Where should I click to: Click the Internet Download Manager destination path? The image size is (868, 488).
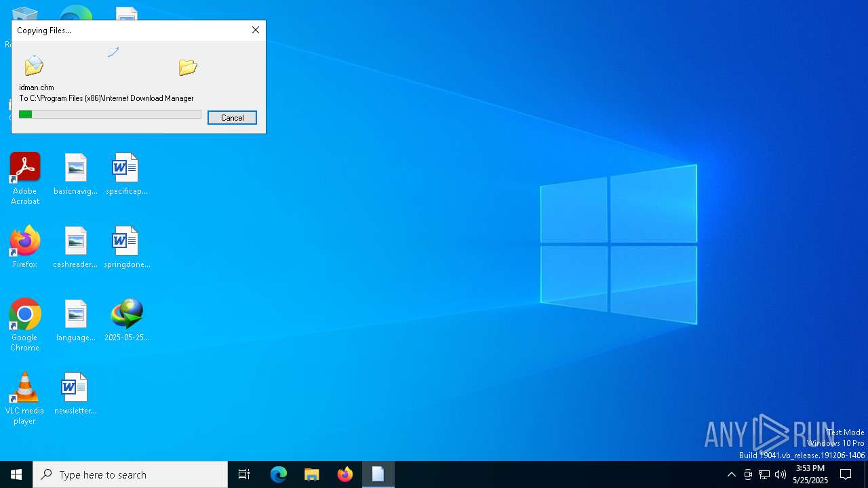[106, 98]
